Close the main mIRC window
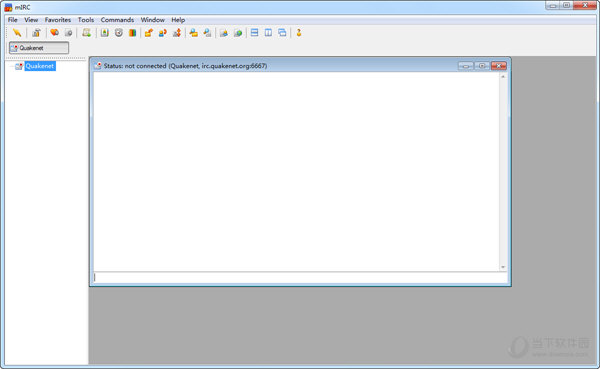The height and width of the screenshot is (369, 600). 585,5
